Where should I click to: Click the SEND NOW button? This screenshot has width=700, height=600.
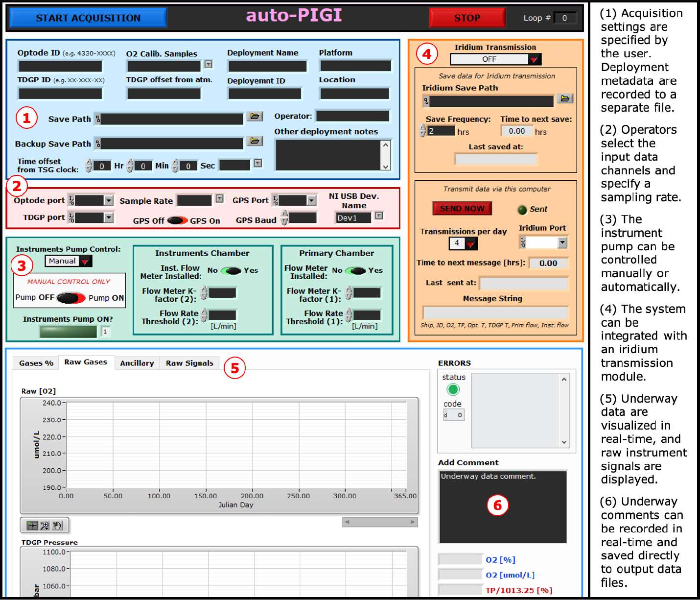tap(462, 209)
